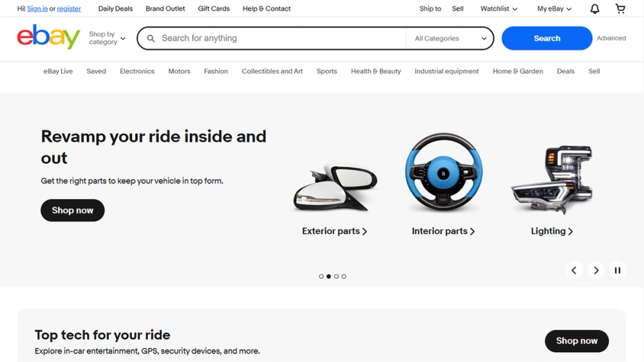
Task: Open the Fashion category
Action: (x=216, y=71)
